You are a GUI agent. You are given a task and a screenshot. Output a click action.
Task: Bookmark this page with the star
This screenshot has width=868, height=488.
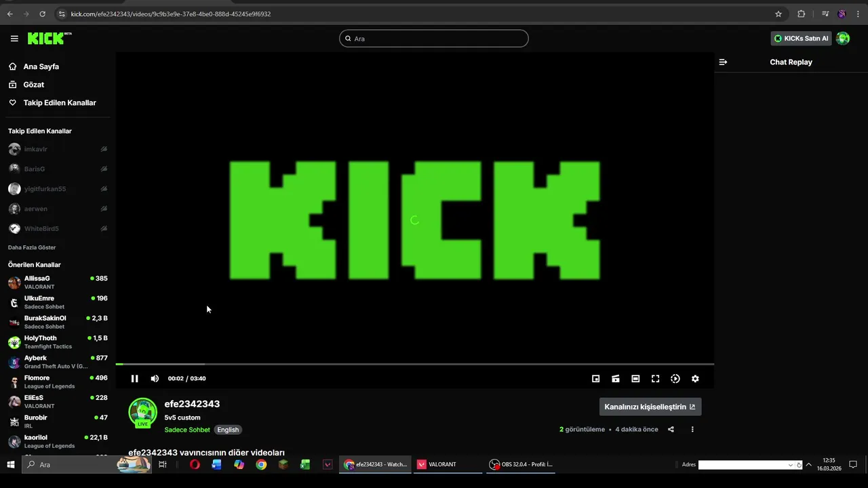(x=778, y=14)
